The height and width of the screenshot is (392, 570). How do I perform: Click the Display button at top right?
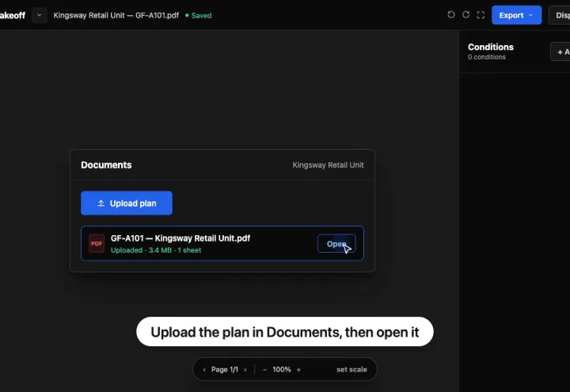560,15
